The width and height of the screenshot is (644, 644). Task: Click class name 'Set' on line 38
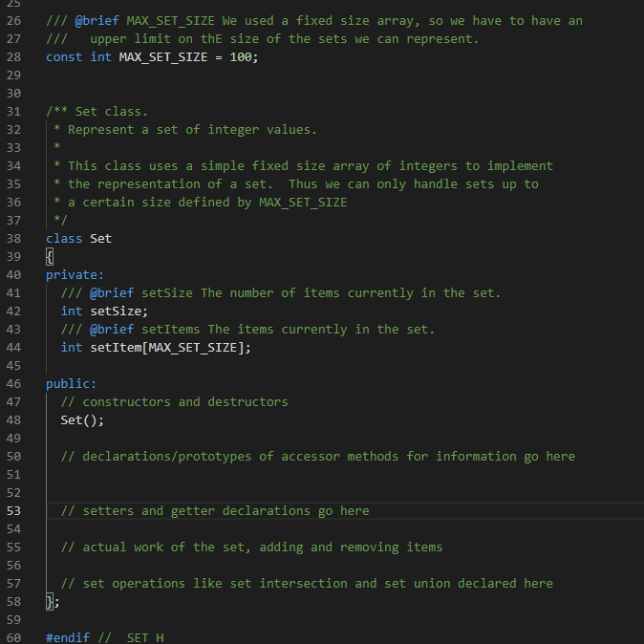(x=101, y=238)
